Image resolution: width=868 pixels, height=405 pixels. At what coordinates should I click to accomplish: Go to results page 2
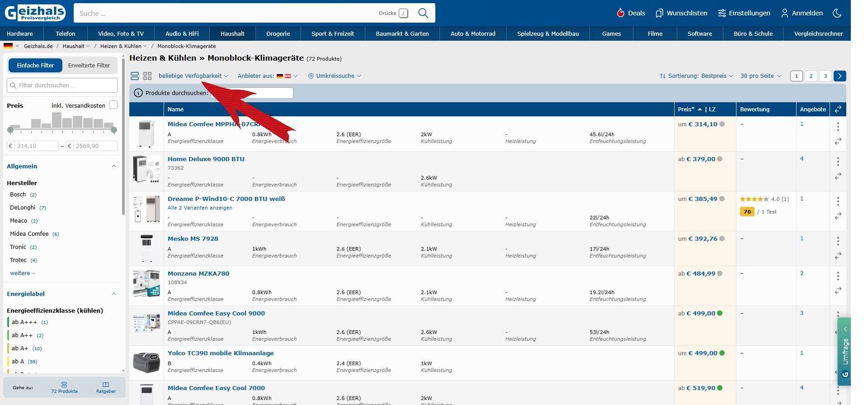(x=811, y=76)
